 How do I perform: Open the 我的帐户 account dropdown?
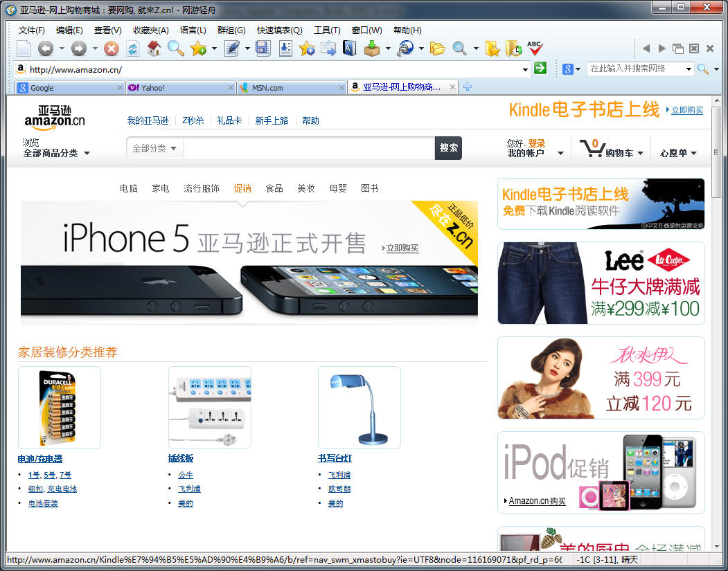tap(535, 153)
